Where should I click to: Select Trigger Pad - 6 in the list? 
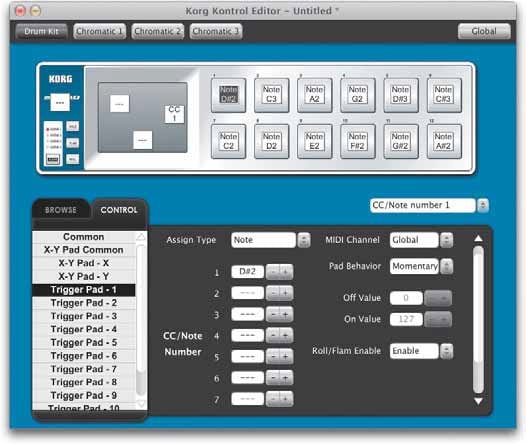coord(84,356)
